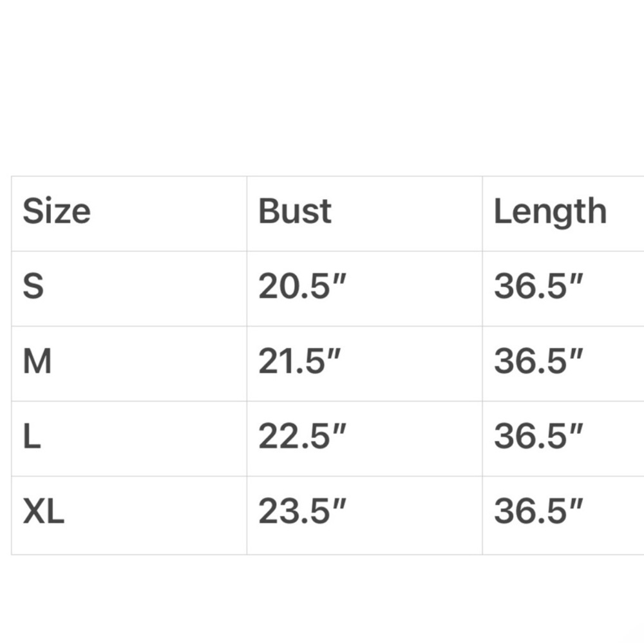Click the length value in the L row
The width and height of the screenshot is (644, 644).
click(538, 437)
